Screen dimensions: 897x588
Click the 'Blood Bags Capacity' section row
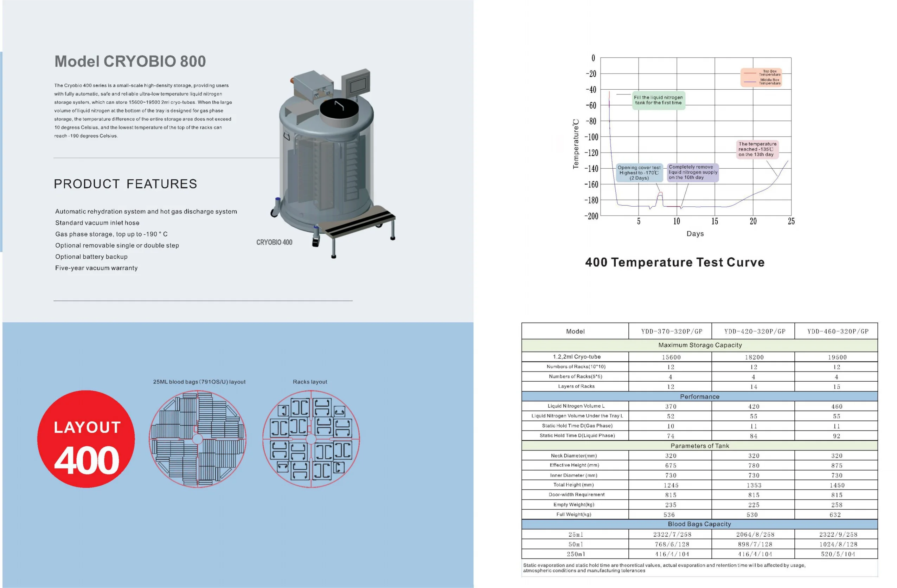700,524
